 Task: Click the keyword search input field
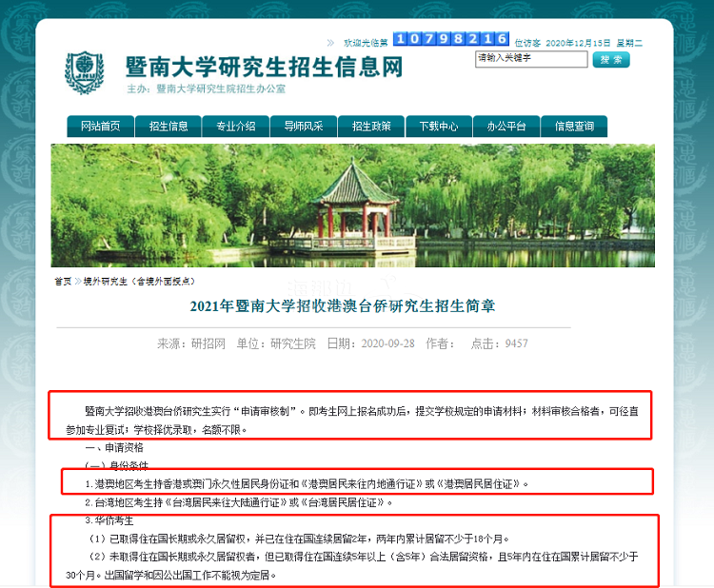click(530, 59)
